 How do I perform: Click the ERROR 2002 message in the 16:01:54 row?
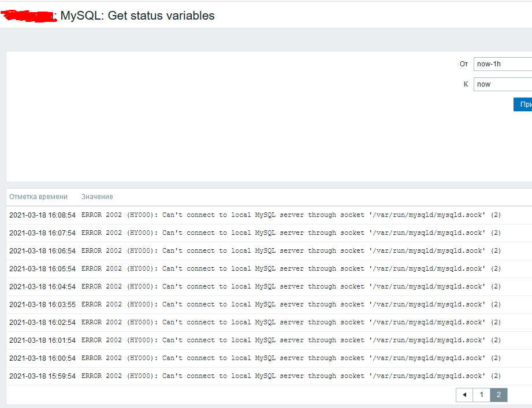(x=291, y=340)
